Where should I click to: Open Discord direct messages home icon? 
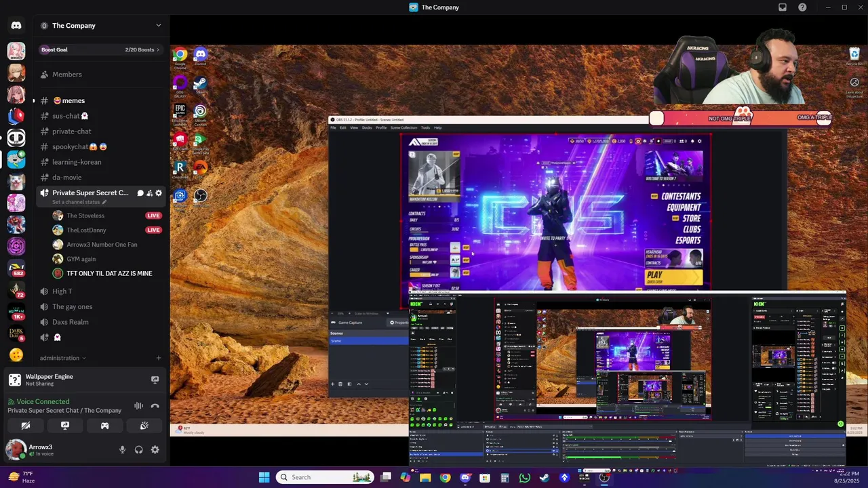point(16,26)
